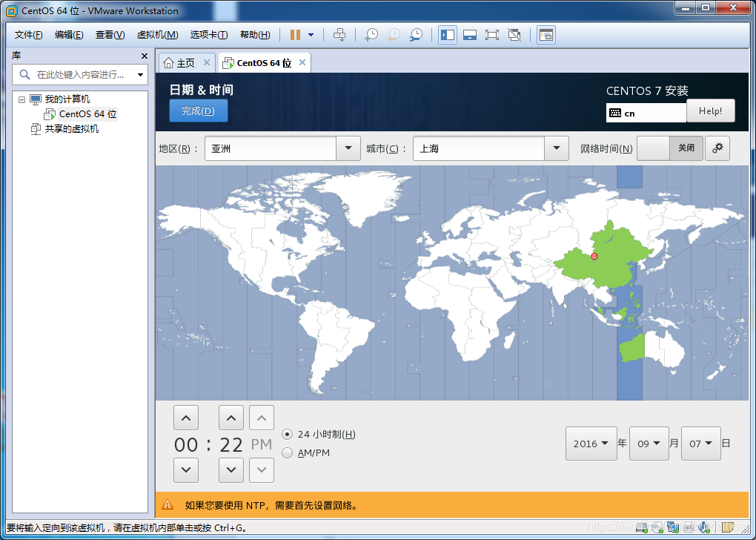The width and height of the screenshot is (756, 540).
Task: Type in the library search field
Action: point(80,75)
